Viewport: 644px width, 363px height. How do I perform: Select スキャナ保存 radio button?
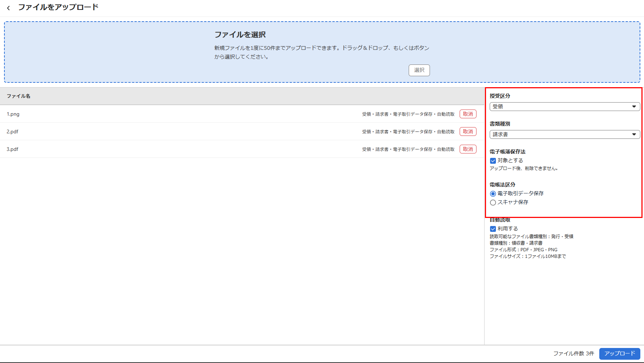coord(493,203)
